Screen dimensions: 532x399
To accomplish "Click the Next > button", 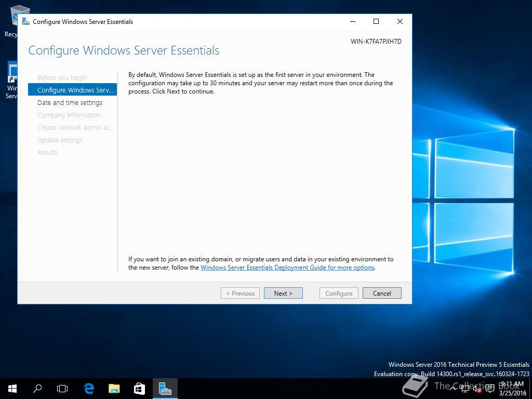I will click(283, 293).
